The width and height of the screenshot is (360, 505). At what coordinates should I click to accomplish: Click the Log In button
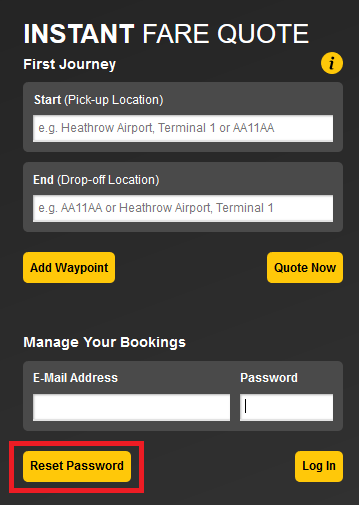tap(319, 466)
